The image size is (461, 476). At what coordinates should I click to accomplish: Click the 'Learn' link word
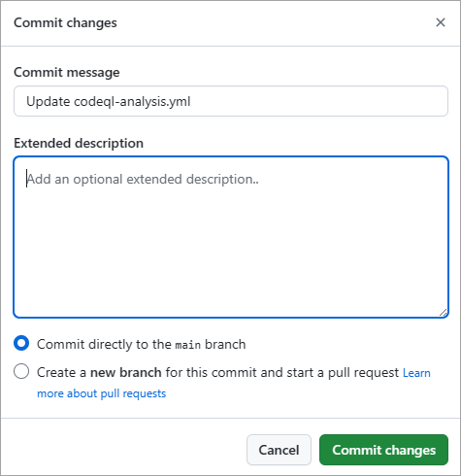click(x=416, y=373)
